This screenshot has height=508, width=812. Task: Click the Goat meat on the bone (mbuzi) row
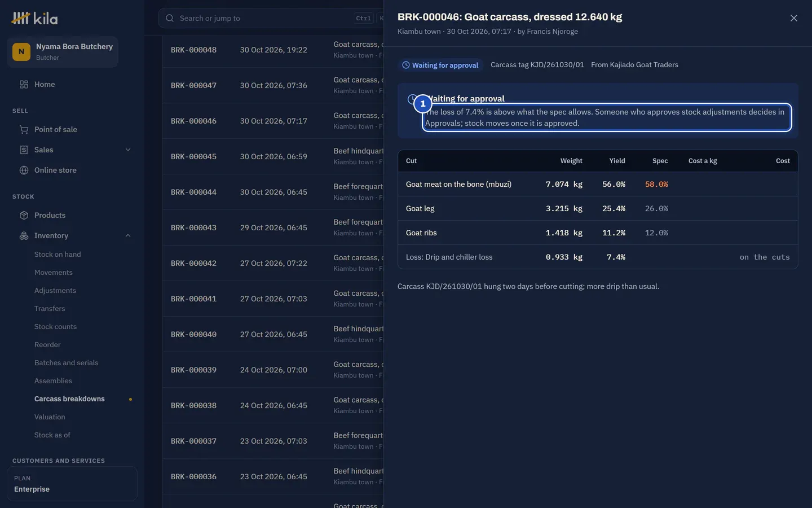(x=598, y=184)
